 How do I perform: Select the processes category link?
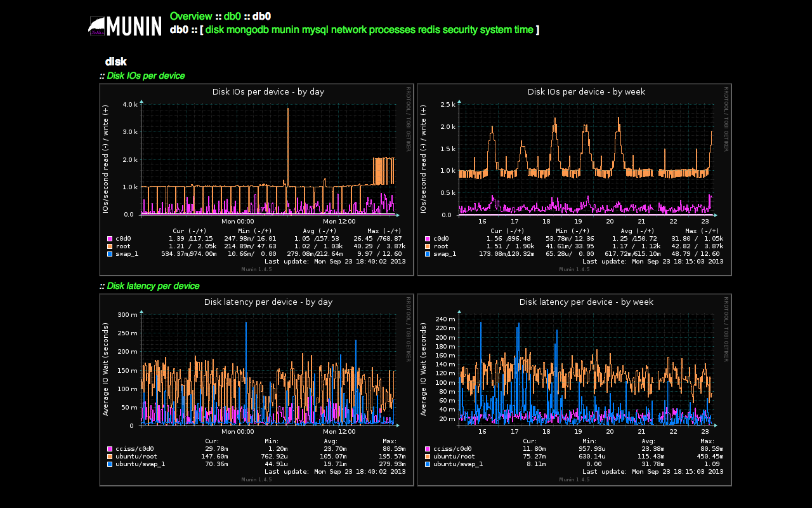(x=392, y=30)
